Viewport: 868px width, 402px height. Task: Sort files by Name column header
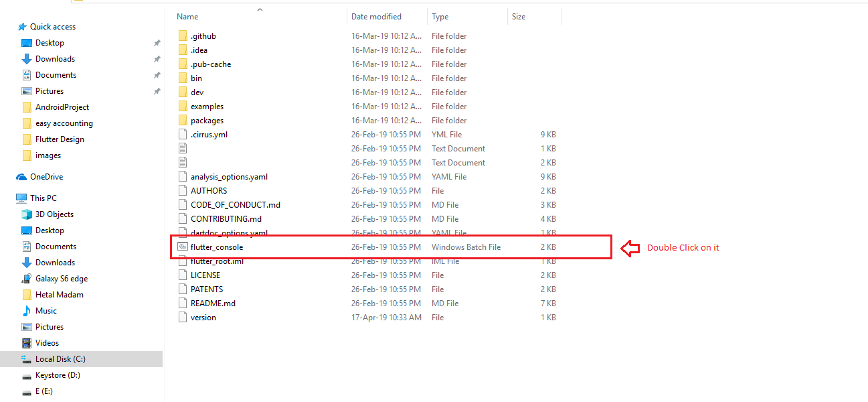[x=188, y=17]
